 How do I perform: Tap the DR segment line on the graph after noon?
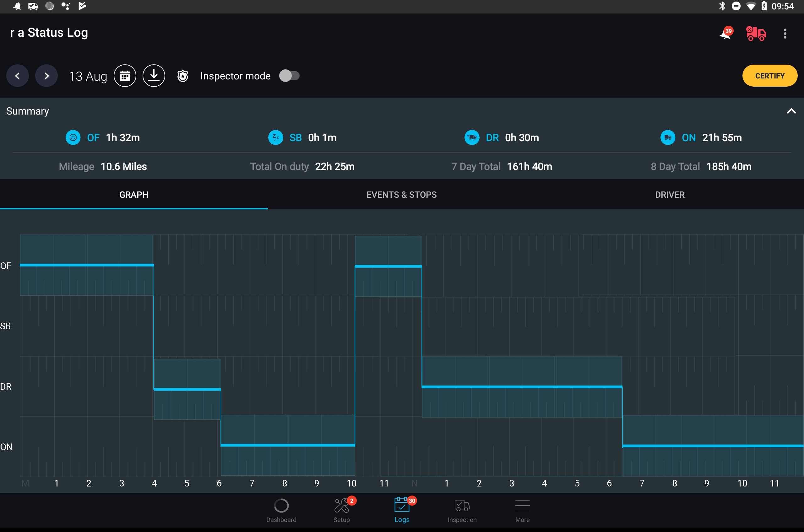522,387
